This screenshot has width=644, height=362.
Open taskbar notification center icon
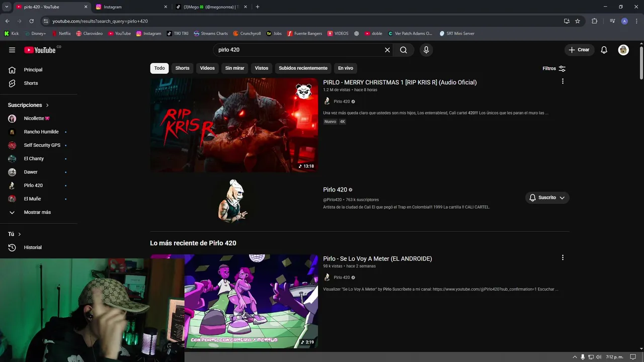coord(633,357)
